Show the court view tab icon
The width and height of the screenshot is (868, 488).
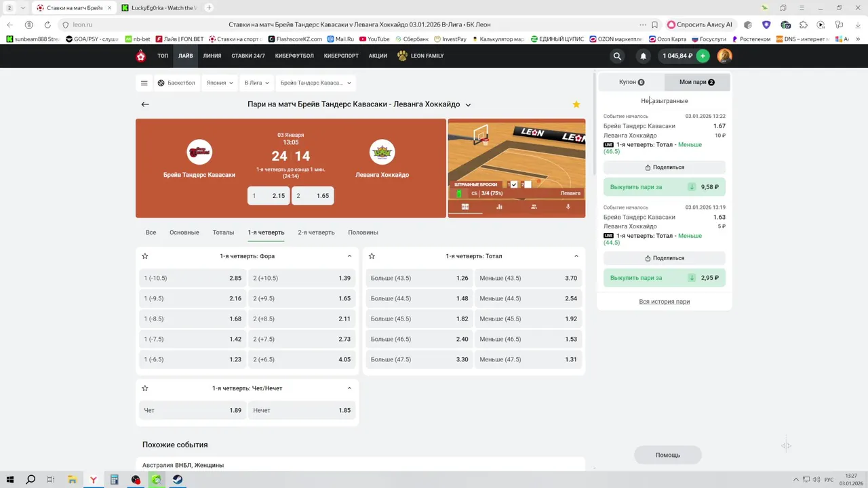pyautogui.click(x=465, y=207)
